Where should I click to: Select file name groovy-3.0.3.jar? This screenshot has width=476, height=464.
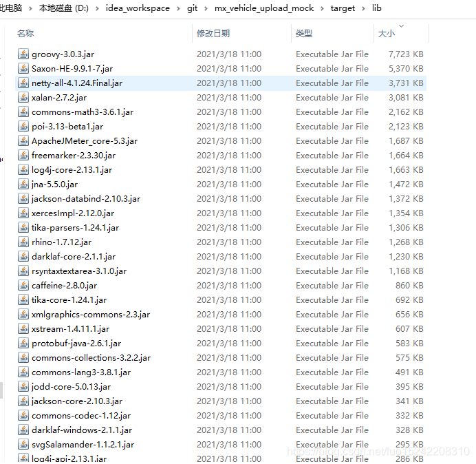pyautogui.click(x=63, y=54)
